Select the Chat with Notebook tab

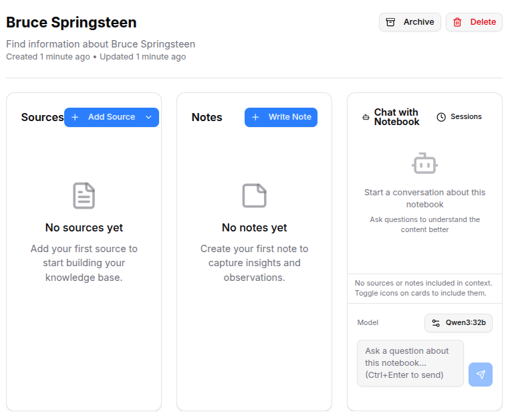[x=396, y=117]
